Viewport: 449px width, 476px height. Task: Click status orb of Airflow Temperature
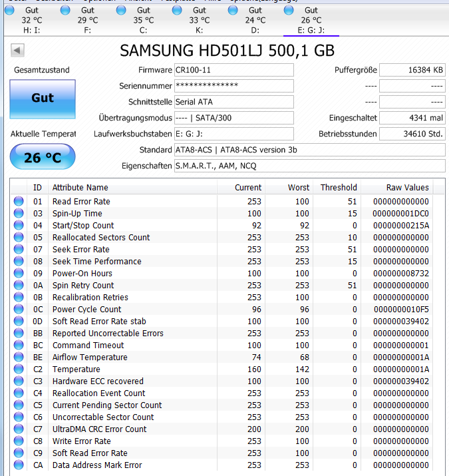click(19, 357)
